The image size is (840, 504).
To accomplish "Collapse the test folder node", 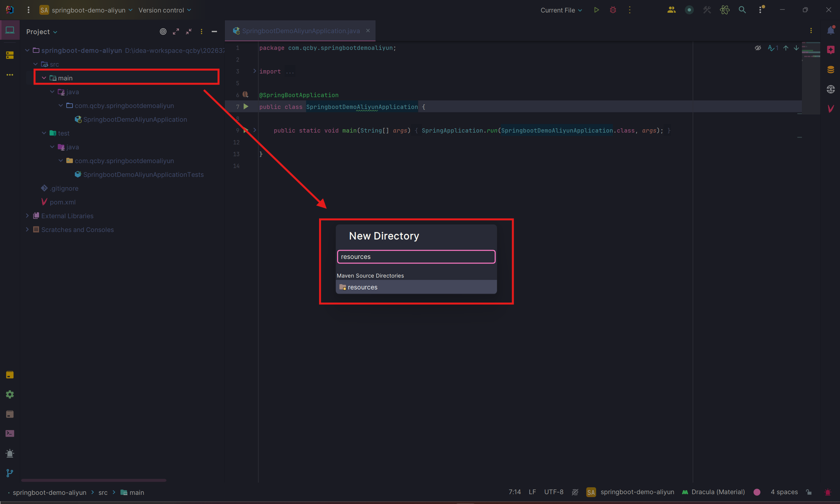I will [x=44, y=133].
